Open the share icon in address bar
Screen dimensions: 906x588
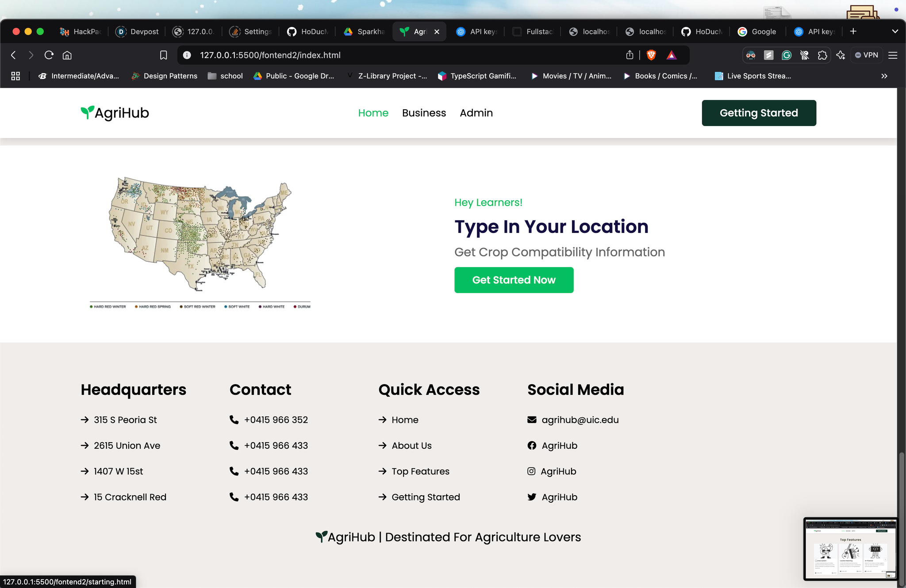tap(630, 55)
